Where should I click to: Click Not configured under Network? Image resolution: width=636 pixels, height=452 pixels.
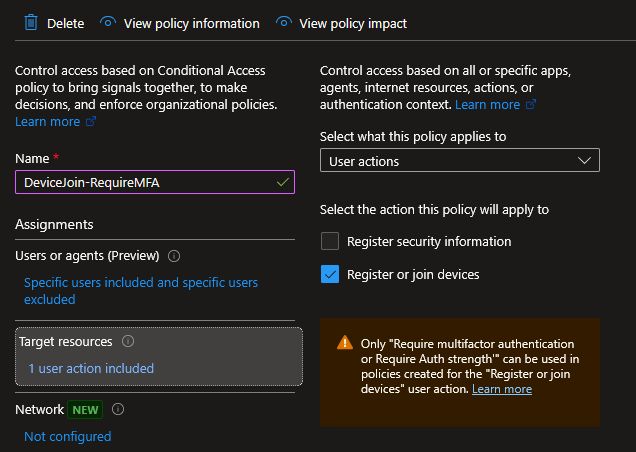[x=68, y=436]
